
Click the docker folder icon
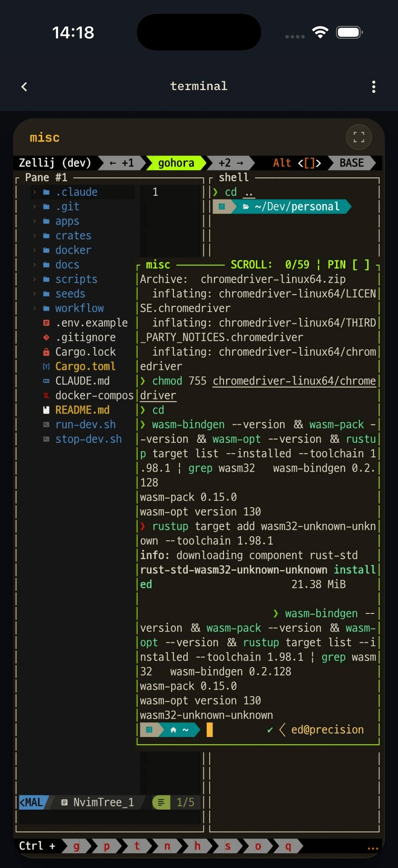click(46, 250)
